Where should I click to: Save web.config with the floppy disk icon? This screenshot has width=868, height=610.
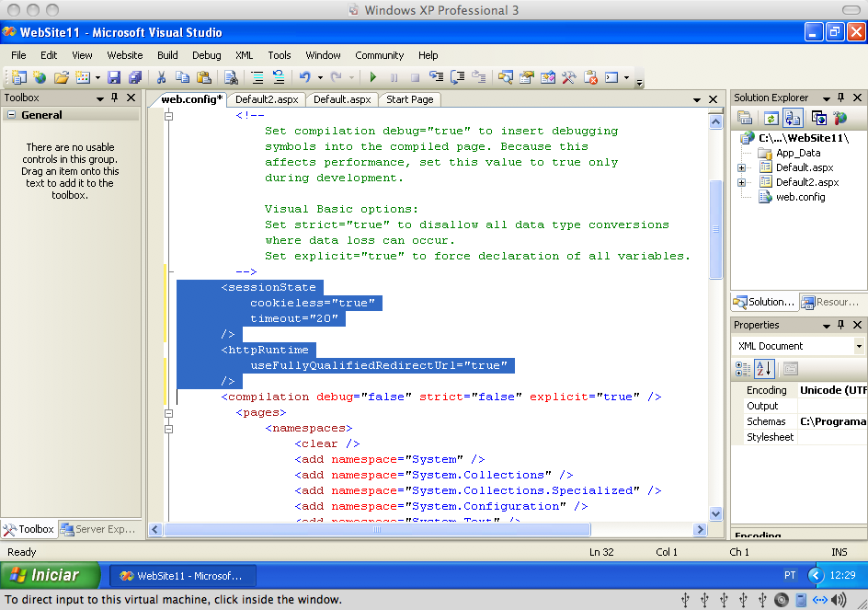point(114,77)
